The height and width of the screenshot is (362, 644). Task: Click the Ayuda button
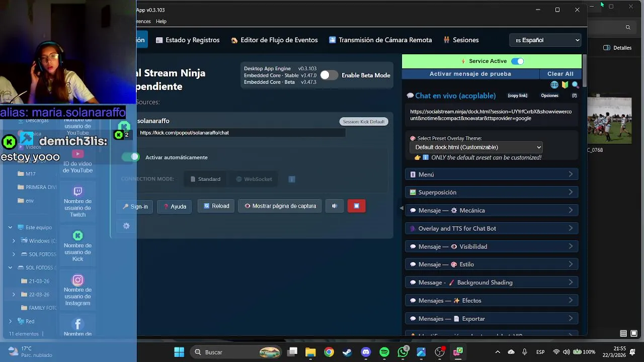(x=175, y=207)
